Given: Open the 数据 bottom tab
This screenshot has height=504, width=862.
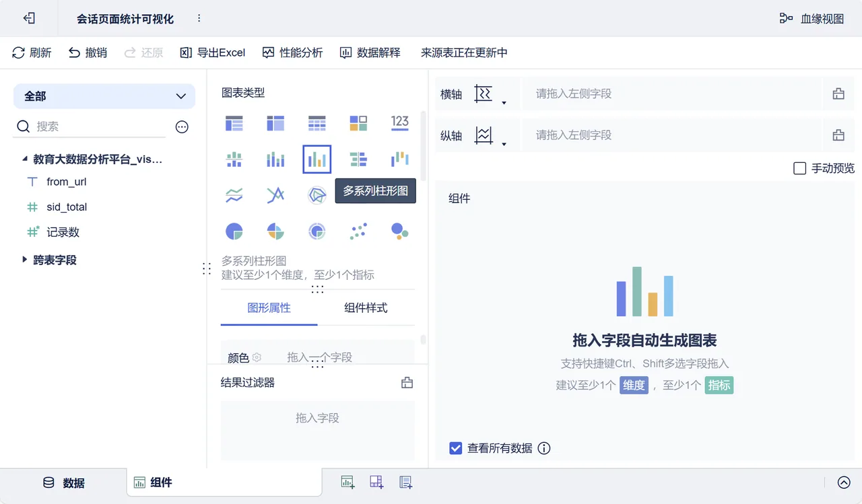Looking at the screenshot, I should coord(64,483).
